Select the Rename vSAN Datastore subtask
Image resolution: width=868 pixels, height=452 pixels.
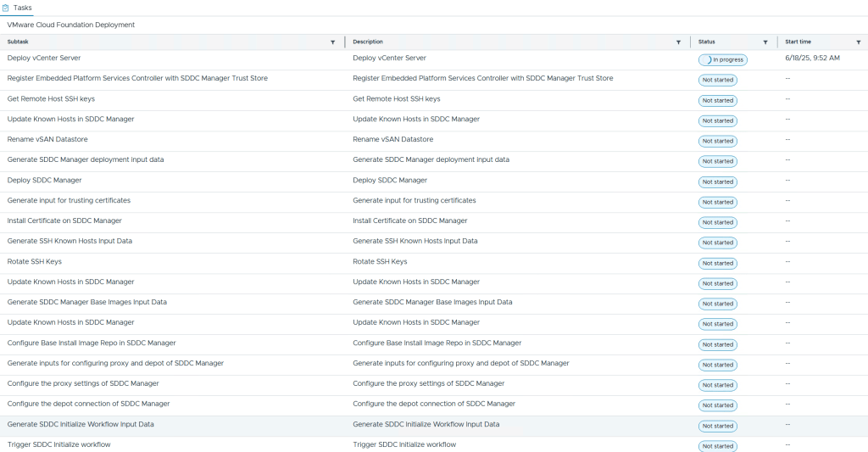(47, 140)
